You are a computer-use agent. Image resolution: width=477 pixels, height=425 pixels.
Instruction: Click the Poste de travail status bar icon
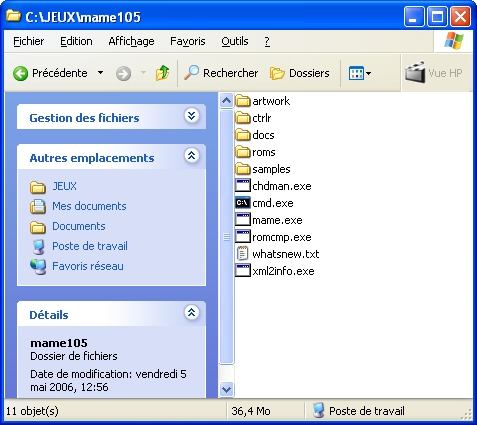coord(319,411)
